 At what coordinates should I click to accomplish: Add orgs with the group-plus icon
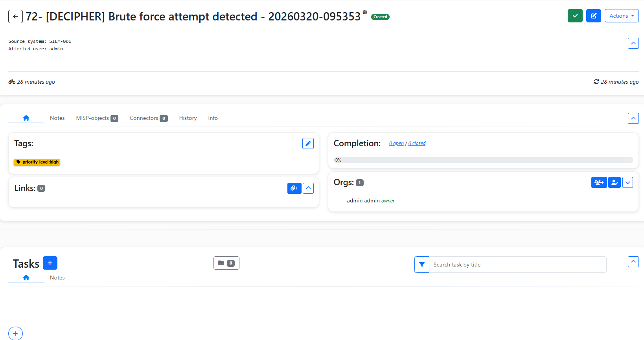point(599,182)
